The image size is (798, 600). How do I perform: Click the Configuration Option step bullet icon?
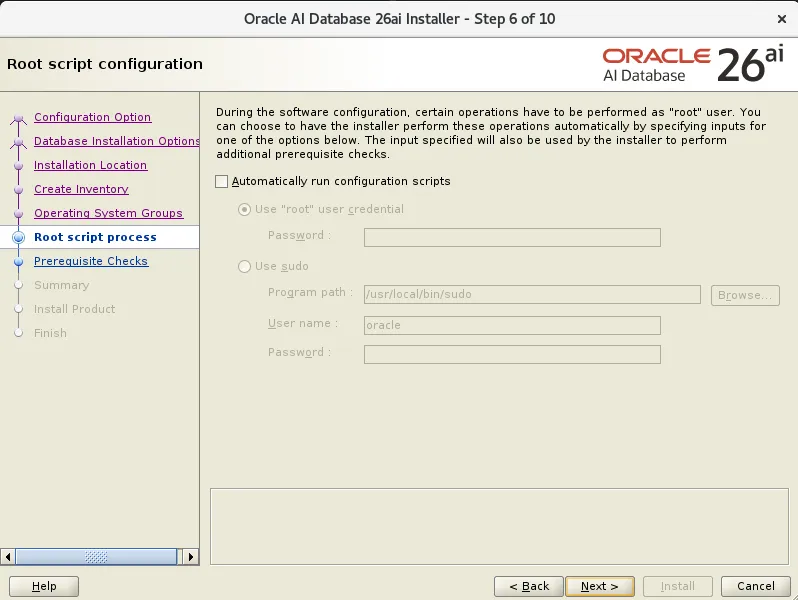(18, 118)
